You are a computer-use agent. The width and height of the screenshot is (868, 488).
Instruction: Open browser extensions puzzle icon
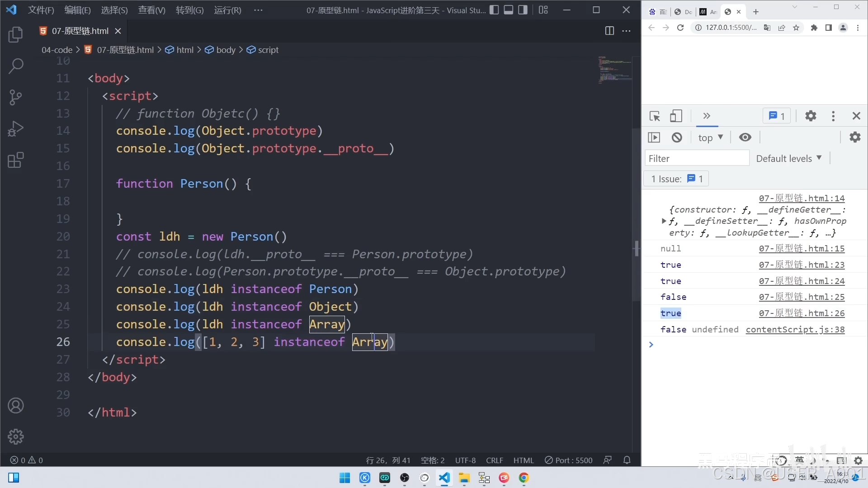814,28
